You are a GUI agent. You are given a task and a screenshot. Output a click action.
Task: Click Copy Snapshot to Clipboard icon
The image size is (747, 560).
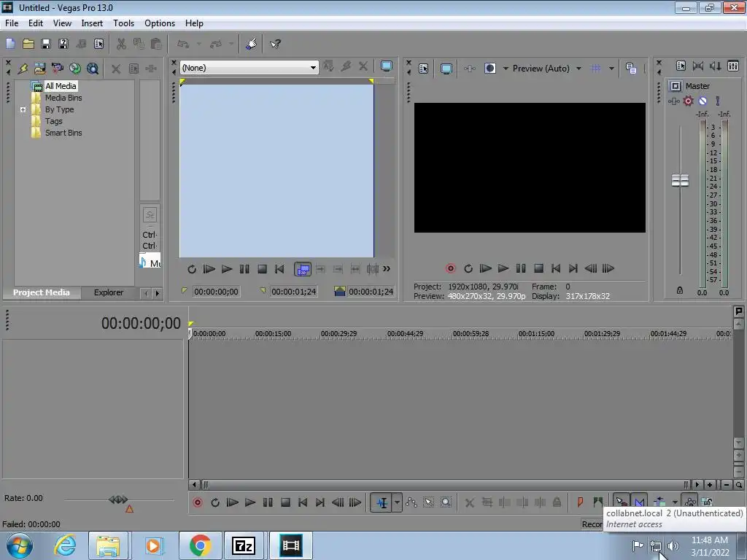[x=631, y=69]
